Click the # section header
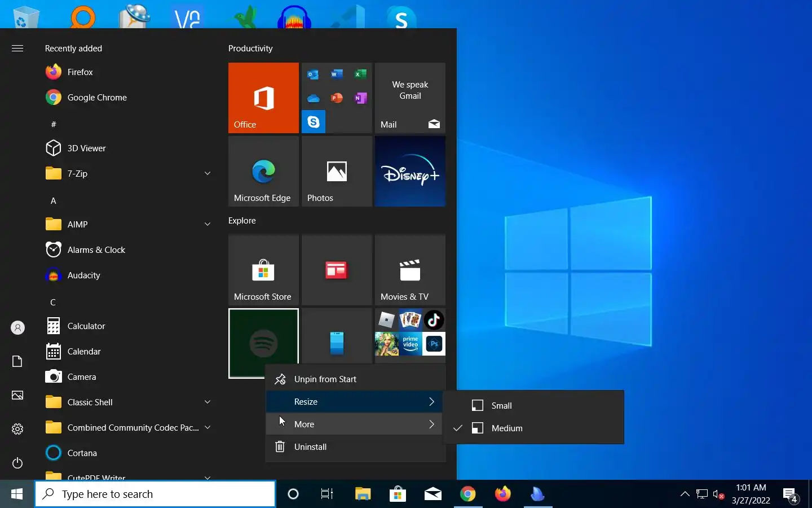Viewport: 812px width, 508px height. 54,124
